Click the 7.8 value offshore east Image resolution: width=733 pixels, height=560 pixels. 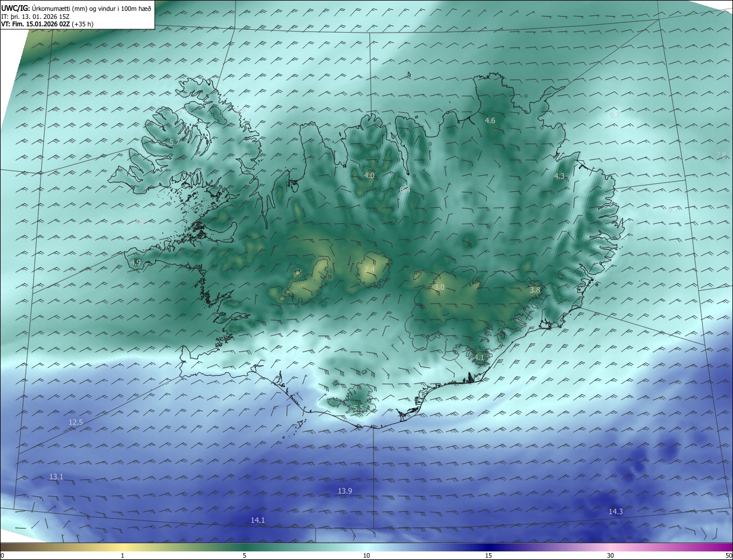tap(722, 155)
